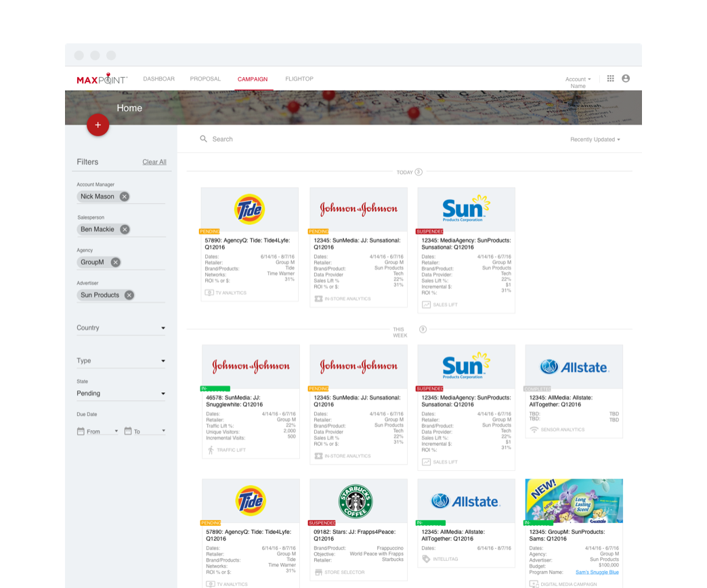
Task: Expand the Country dropdown
Action: tap(121, 328)
